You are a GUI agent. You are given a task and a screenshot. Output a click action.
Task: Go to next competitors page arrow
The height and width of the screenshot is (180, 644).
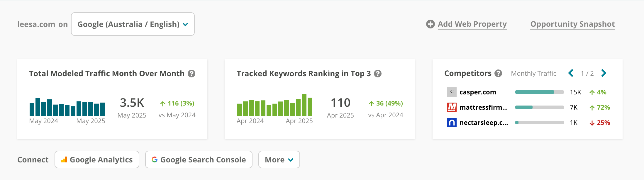(x=604, y=73)
